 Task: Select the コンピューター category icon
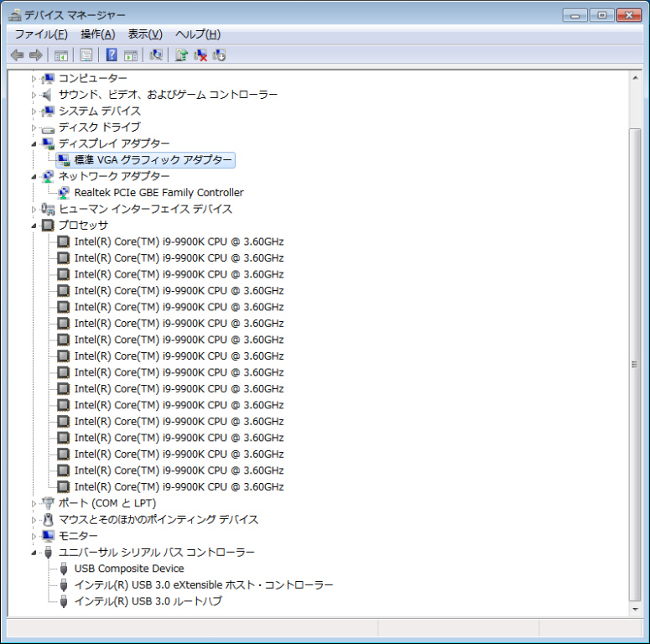pyautogui.click(x=48, y=78)
